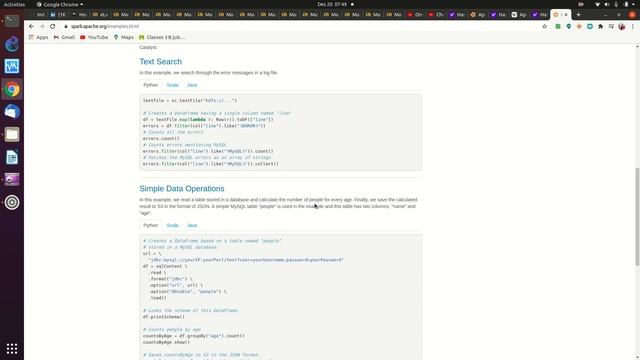Click the microphone indicator in top bar
The width and height of the screenshot is (640, 360).
(616, 4)
